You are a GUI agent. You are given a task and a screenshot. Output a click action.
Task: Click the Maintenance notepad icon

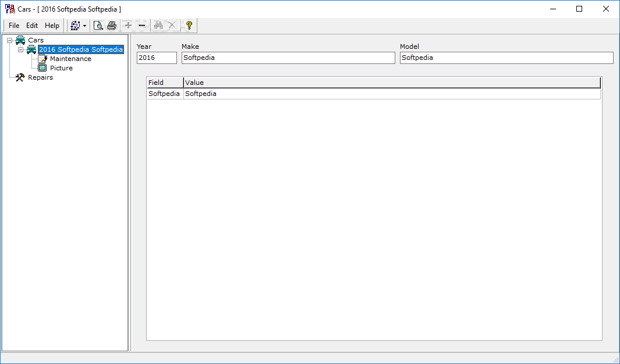[42, 59]
